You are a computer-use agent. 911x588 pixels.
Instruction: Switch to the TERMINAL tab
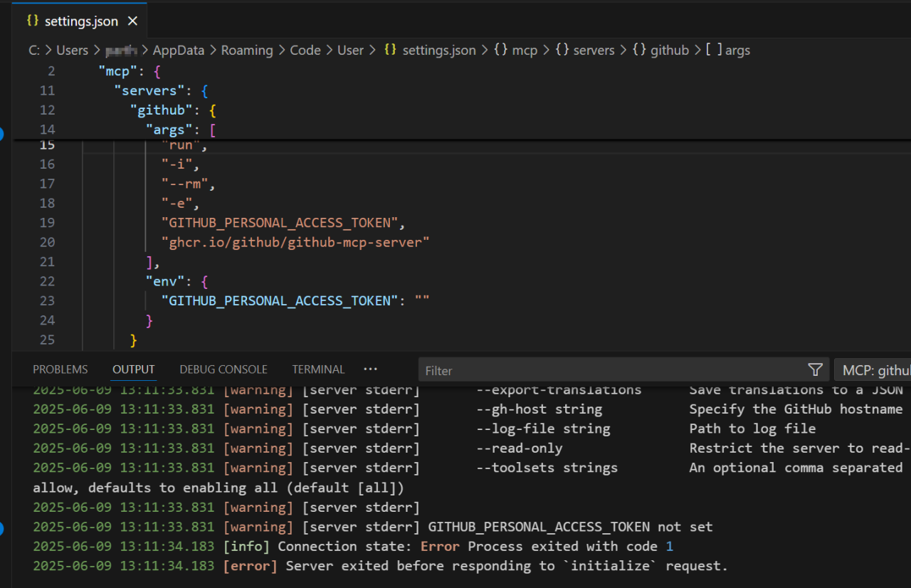click(x=318, y=369)
